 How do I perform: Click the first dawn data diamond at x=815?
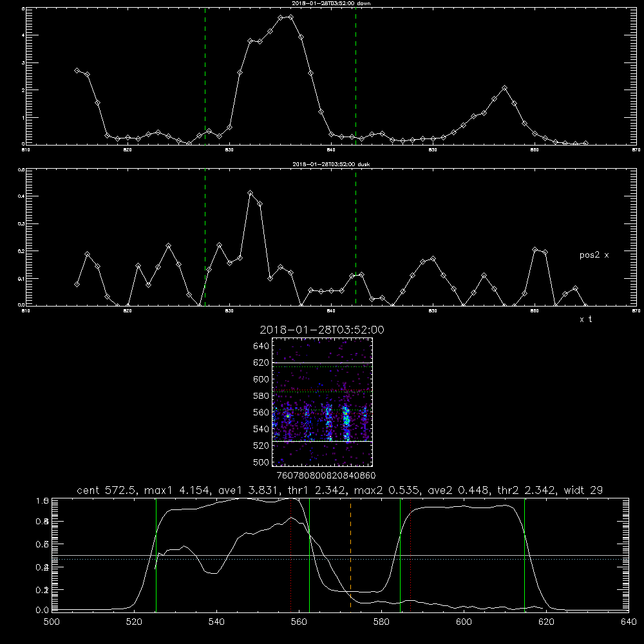(77, 71)
